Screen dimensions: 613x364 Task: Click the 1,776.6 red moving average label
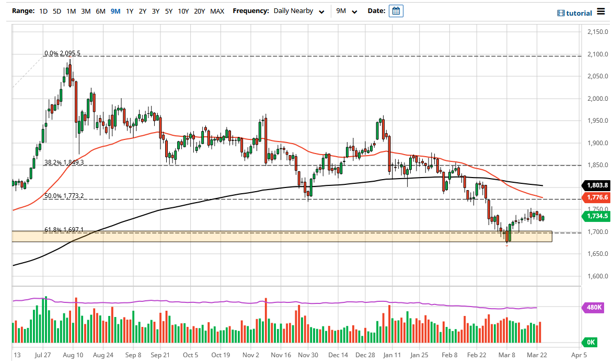coord(597,197)
